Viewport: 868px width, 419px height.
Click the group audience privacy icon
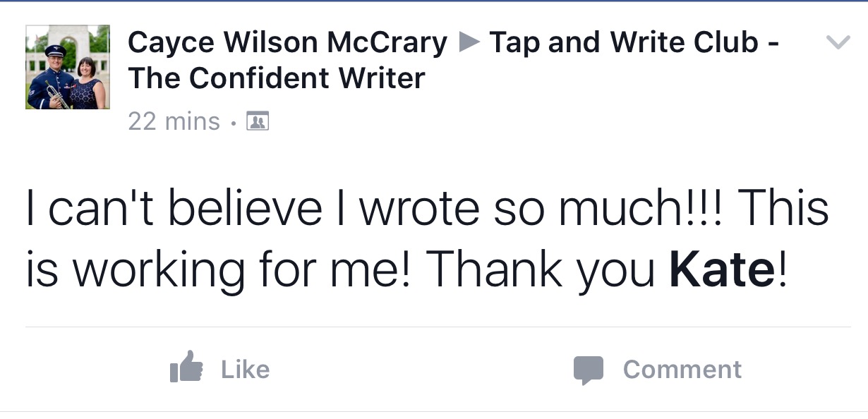click(257, 122)
